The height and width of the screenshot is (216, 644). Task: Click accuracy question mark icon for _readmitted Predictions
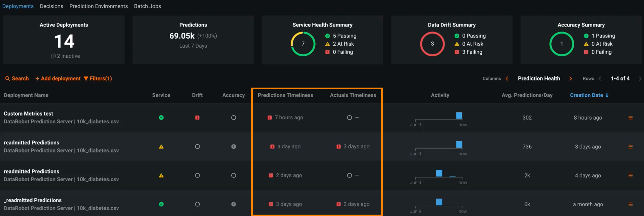[x=233, y=204]
